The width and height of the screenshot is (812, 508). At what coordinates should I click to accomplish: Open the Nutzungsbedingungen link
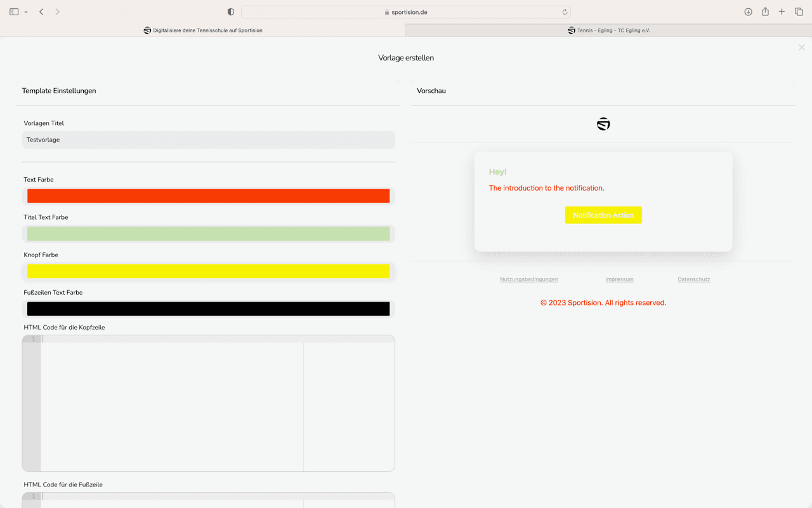tap(528, 279)
